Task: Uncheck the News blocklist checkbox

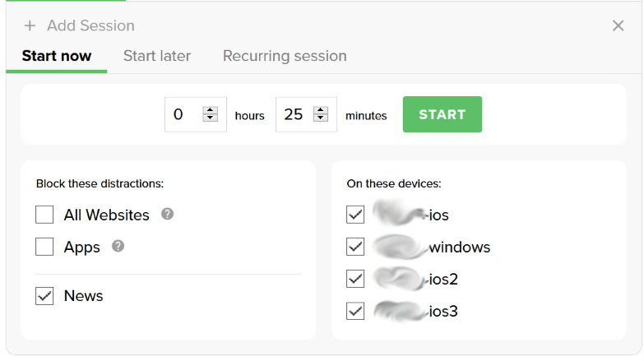Action: [44, 296]
